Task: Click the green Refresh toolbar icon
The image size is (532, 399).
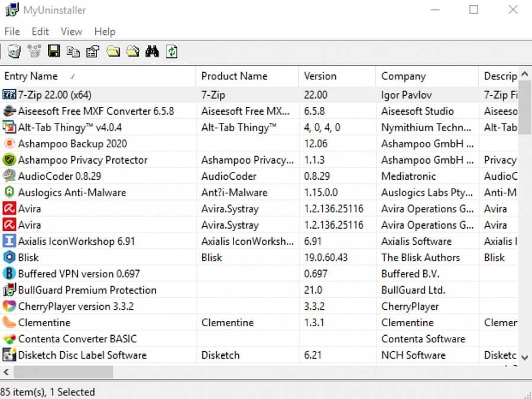Action: [x=171, y=52]
